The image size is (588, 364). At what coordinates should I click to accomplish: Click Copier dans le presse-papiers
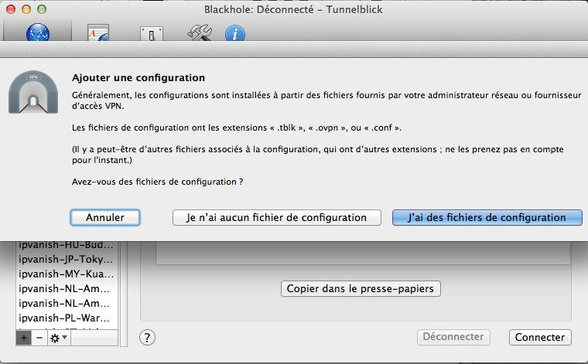361,289
